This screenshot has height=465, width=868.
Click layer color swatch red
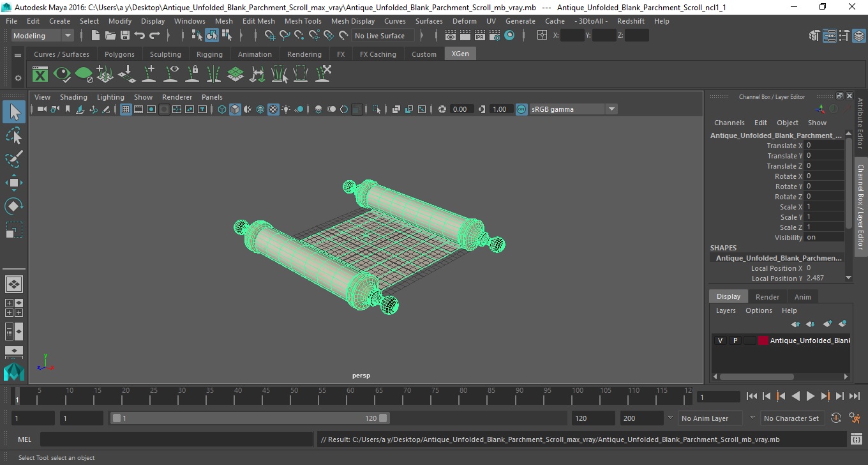click(763, 340)
